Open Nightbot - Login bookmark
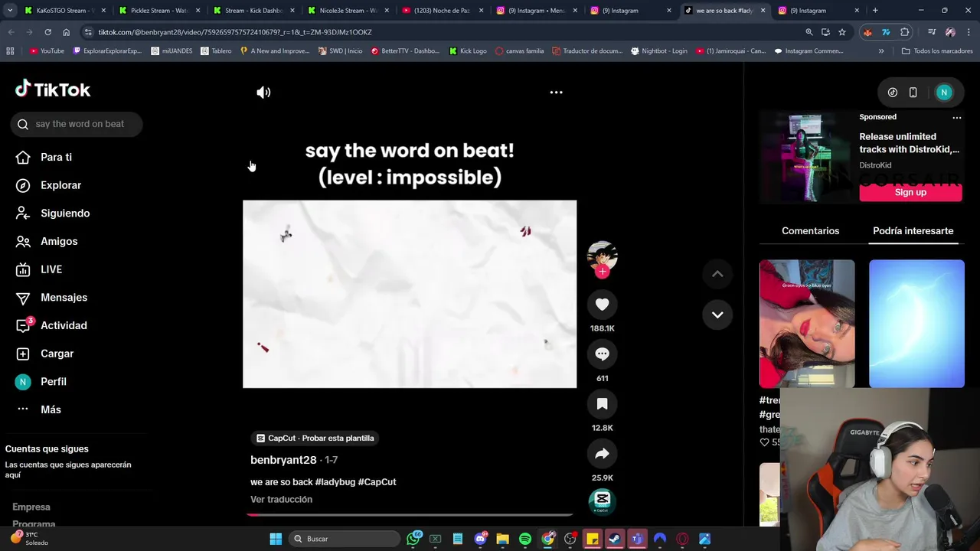 (x=659, y=51)
